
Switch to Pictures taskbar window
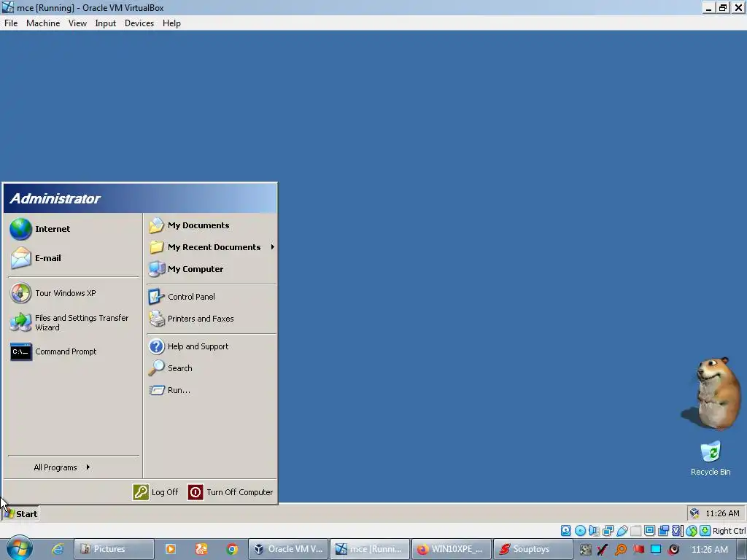[x=114, y=549]
